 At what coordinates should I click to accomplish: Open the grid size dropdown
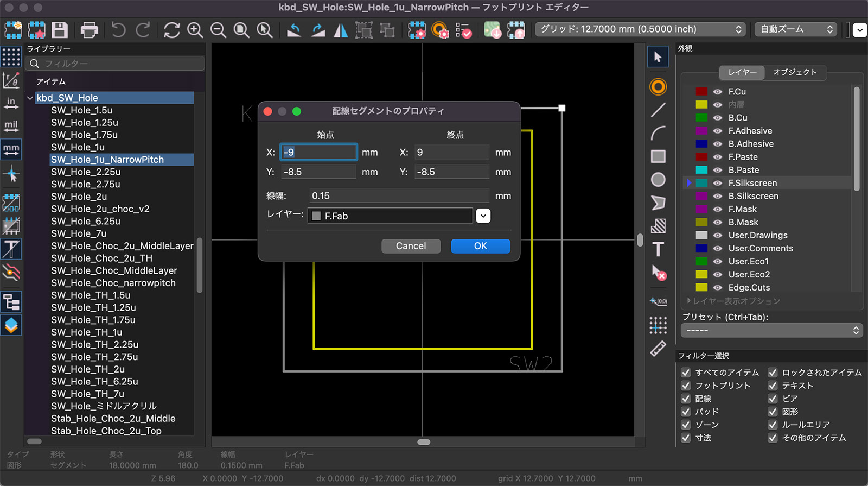point(640,29)
